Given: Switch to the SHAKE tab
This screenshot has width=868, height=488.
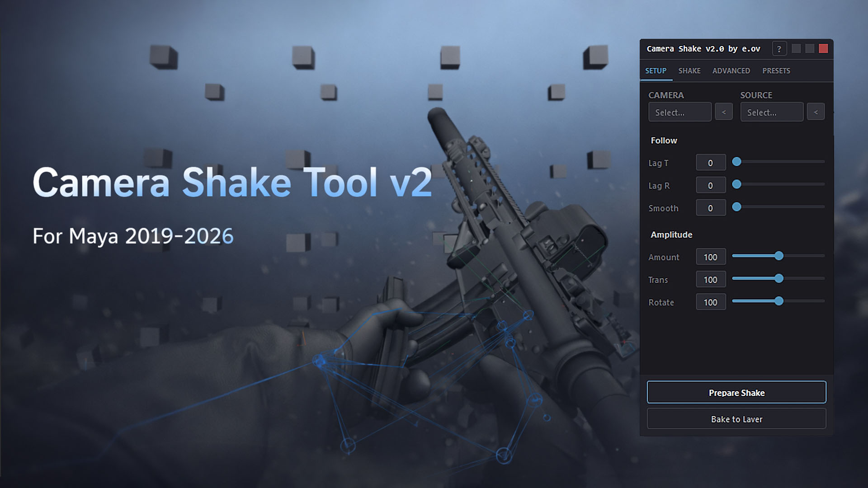Looking at the screenshot, I should click(689, 71).
